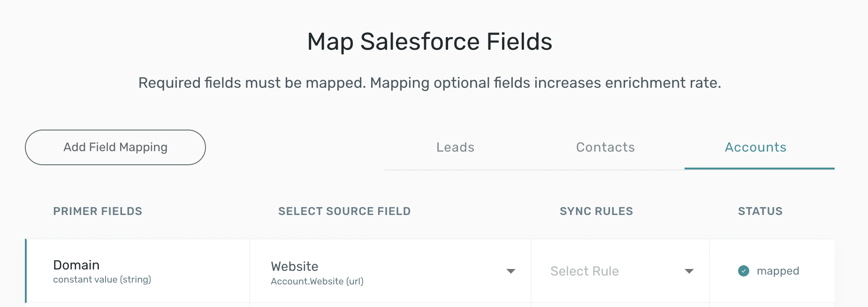The width and height of the screenshot is (868, 307).
Task: Click the SELECT SOURCE FIELD column header
Action: [344, 211]
